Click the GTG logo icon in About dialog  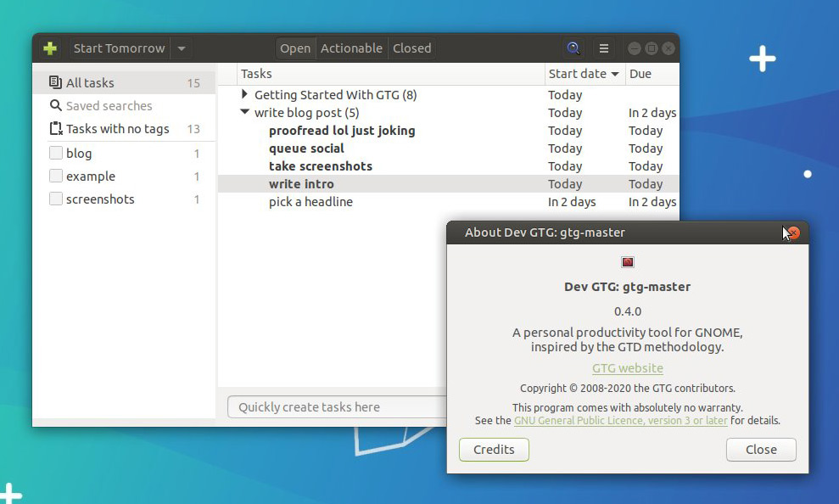click(627, 261)
